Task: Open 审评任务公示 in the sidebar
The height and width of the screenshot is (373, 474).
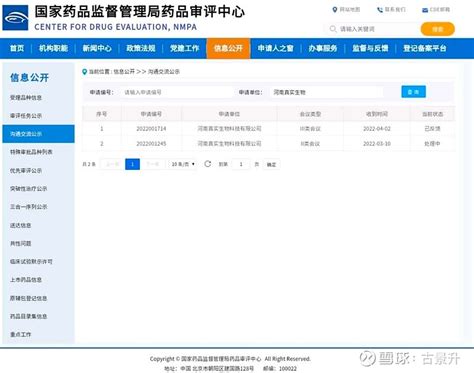Action: tap(26, 116)
